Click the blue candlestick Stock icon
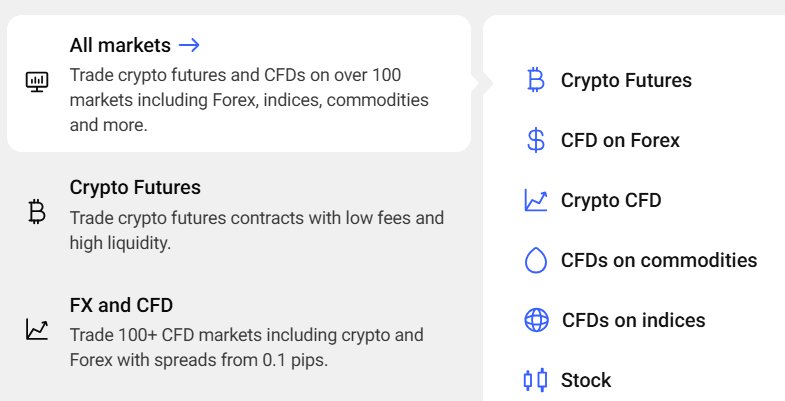 pos(536,380)
